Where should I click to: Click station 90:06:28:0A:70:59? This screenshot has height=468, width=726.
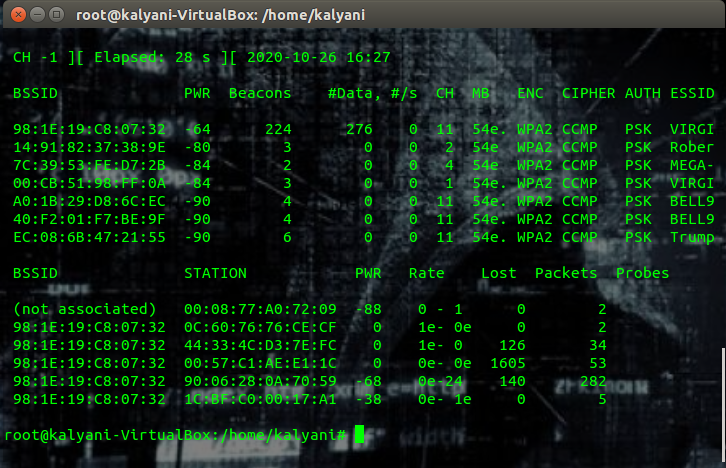pos(260,381)
